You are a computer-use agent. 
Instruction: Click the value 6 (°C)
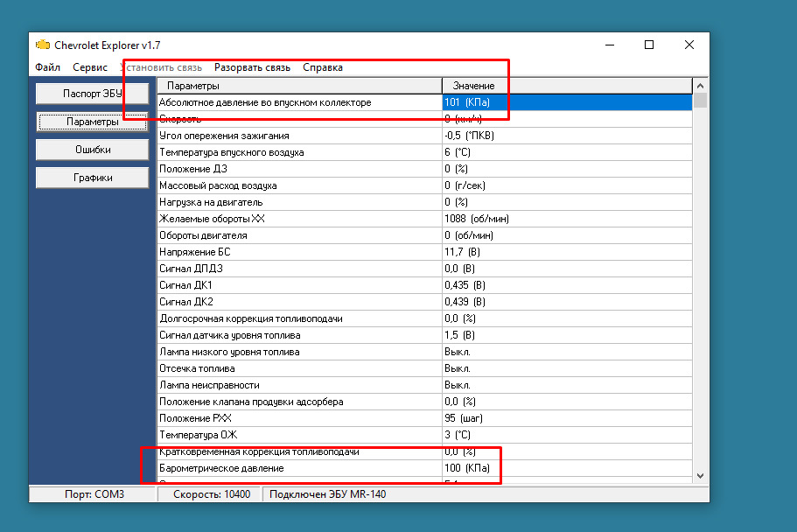pos(457,152)
